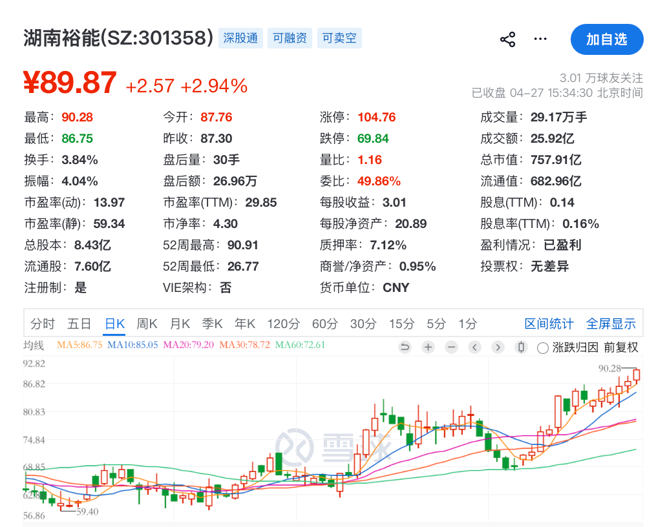Open the 前复权 adjustment dropdown

pos(620,348)
